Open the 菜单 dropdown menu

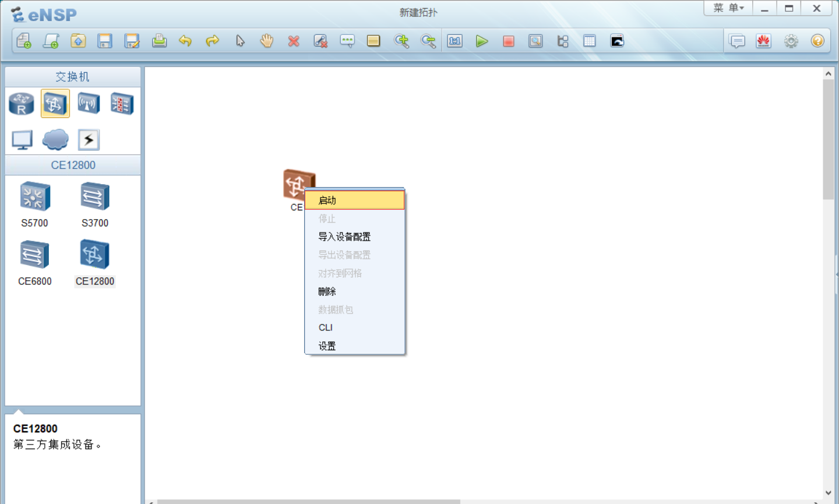point(728,8)
